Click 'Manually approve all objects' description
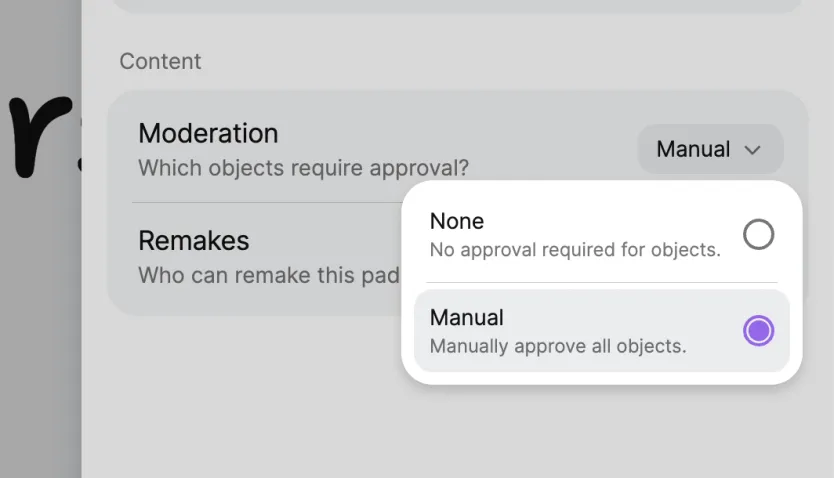 pyautogui.click(x=557, y=347)
